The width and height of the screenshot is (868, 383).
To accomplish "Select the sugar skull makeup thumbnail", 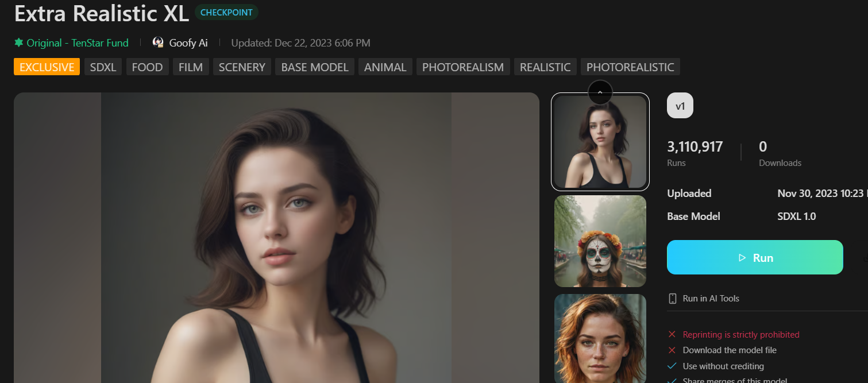I will (600, 241).
